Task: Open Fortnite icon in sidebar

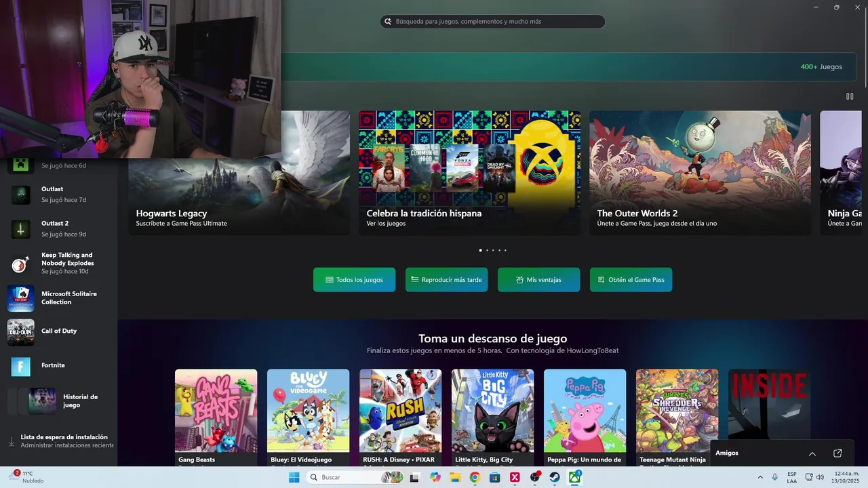Action: pyautogui.click(x=20, y=367)
